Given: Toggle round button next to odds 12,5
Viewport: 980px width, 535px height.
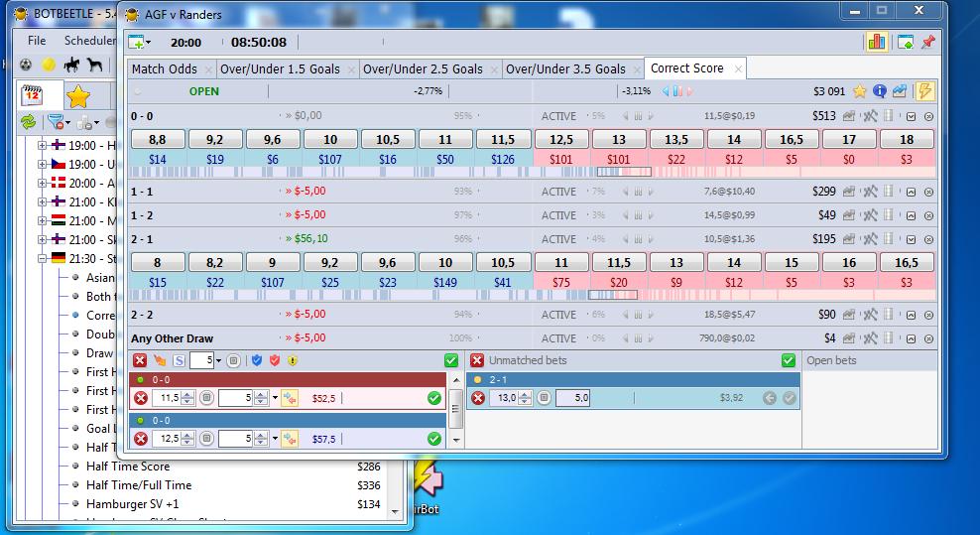Looking at the screenshot, I should click(x=207, y=439).
